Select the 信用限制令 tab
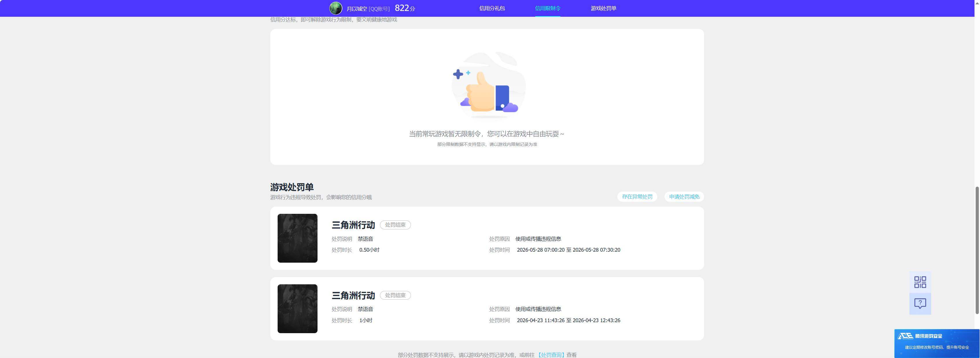This screenshot has height=358, width=980. pos(547,8)
